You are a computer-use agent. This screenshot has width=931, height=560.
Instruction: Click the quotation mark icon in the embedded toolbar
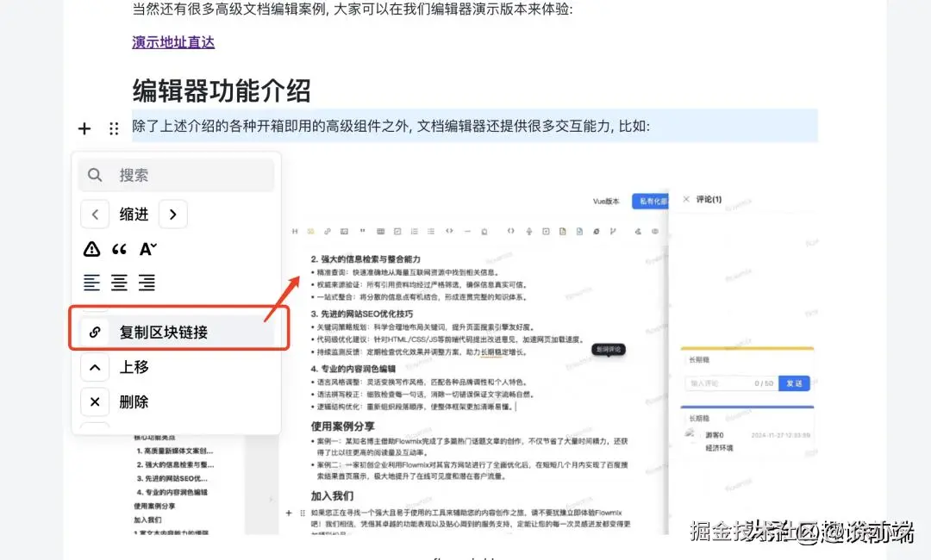click(362, 232)
